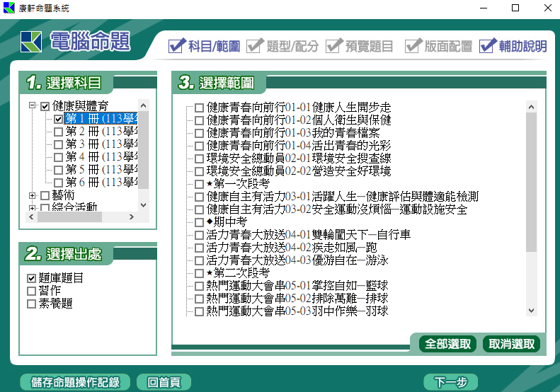560x392 pixels.
Task: Check 健康自主有活力03-02安全運動沒煩惱 checkbox
Action: tap(199, 209)
